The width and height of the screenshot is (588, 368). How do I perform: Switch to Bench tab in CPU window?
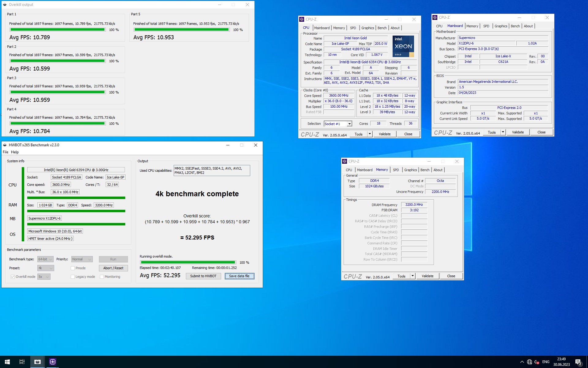[382, 28]
